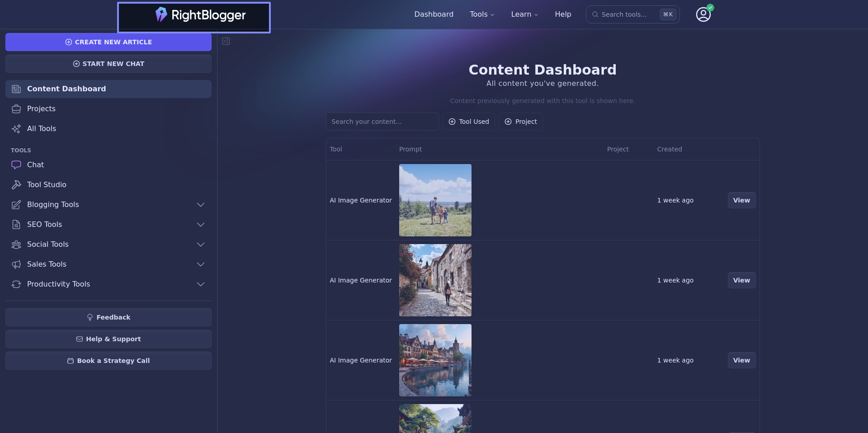
Task: Expand the Sales Tools chevron
Action: point(201,264)
